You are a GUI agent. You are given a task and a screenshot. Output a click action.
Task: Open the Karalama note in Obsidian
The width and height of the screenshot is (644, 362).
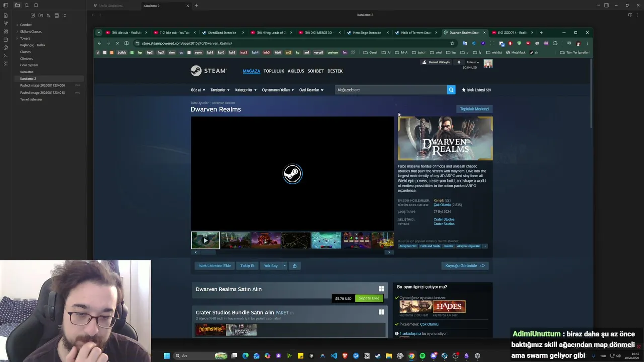point(27,72)
